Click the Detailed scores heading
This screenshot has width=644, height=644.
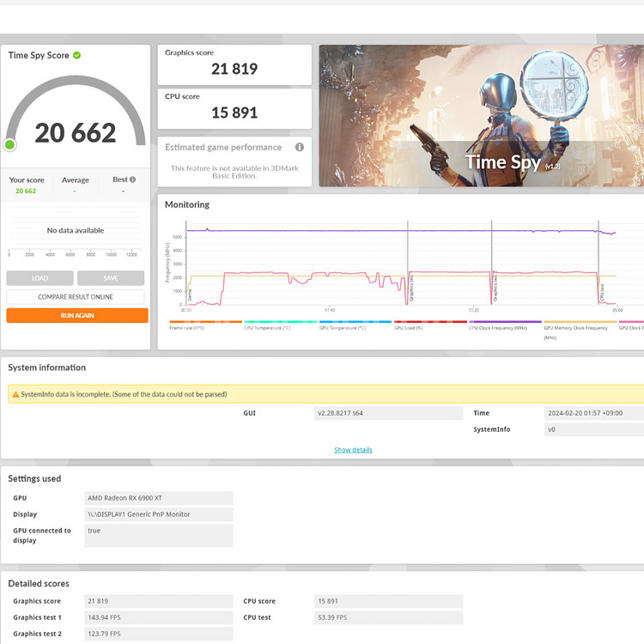(39, 584)
